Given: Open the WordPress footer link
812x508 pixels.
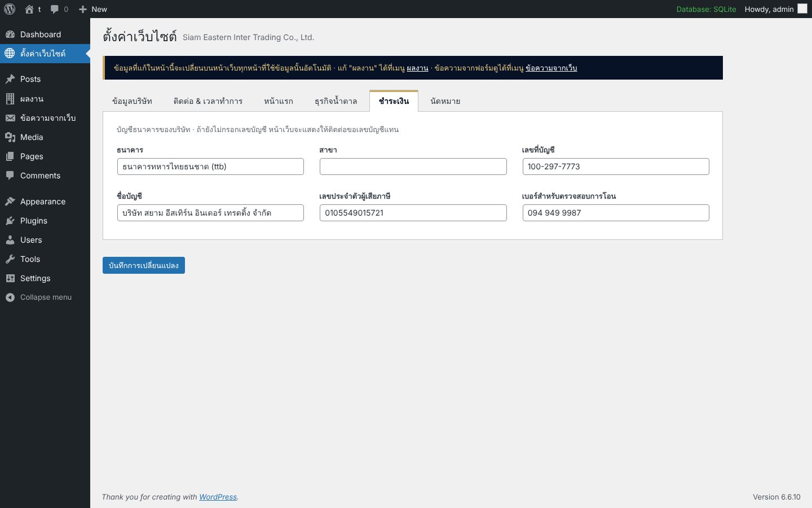Looking at the screenshot, I should (218, 497).
